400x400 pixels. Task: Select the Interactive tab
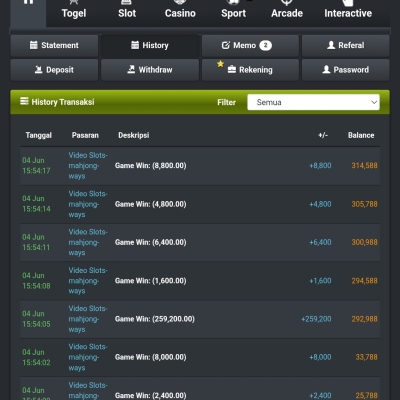pos(348,13)
